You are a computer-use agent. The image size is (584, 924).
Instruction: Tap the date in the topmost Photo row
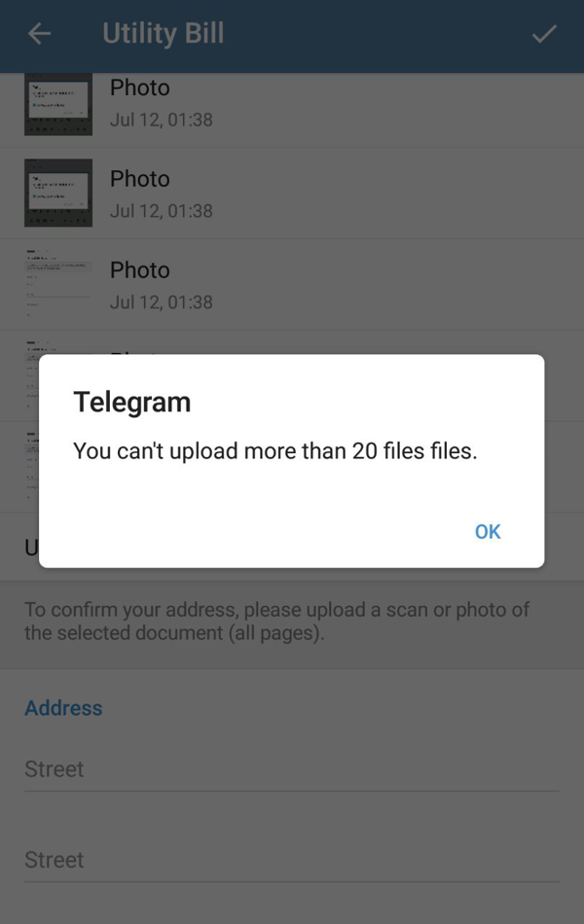tap(161, 119)
